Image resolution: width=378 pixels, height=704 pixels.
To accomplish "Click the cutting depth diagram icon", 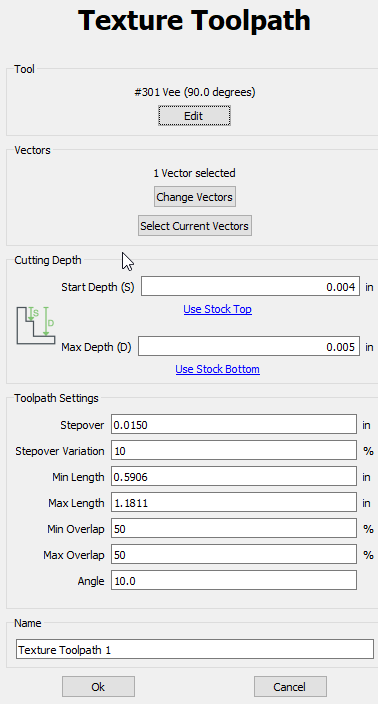I will [36, 326].
